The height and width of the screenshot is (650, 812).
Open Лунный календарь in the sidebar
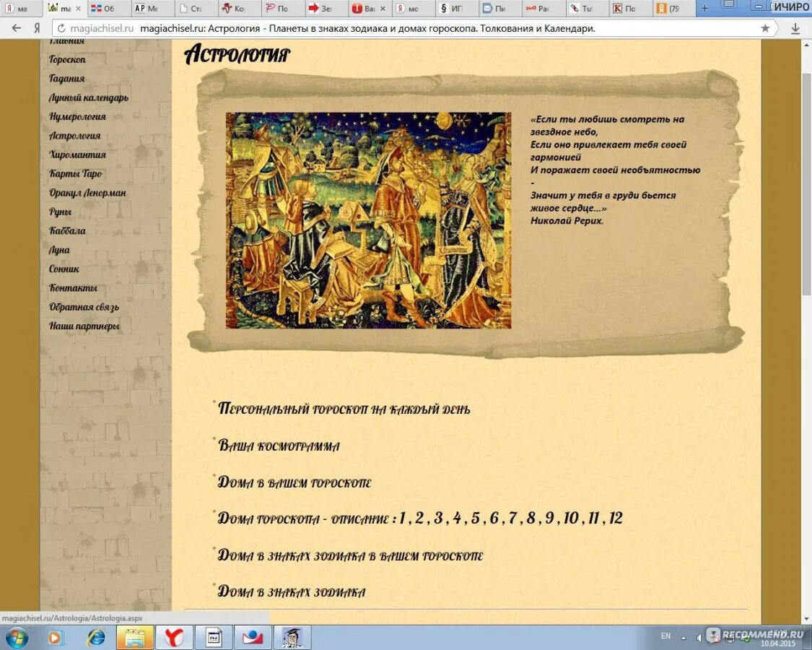pos(89,97)
